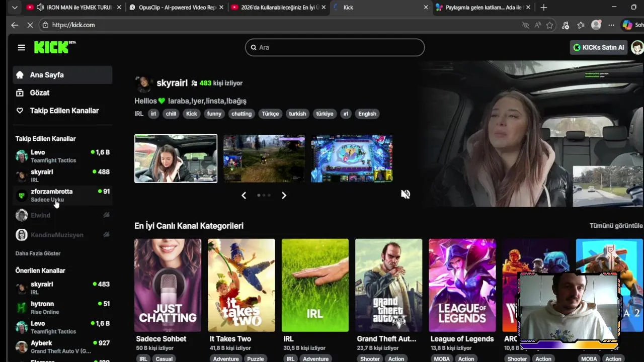Click Sadece Sohbet category title
Image resolution: width=644 pixels, height=362 pixels.
click(x=161, y=339)
